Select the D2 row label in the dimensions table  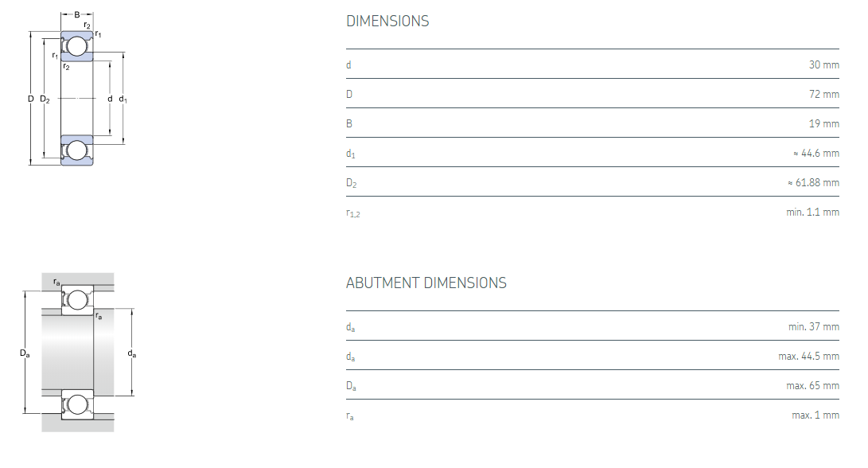point(351,183)
